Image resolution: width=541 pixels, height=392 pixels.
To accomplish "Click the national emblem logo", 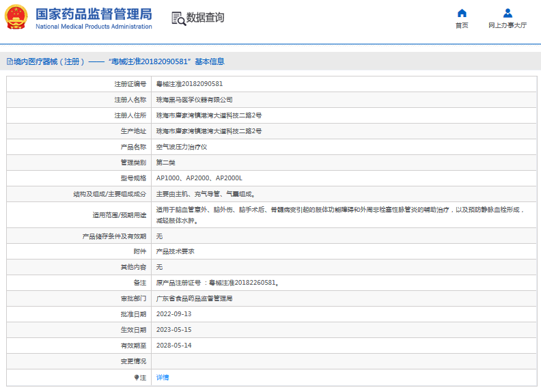I will pyautogui.click(x=16, y=17).
